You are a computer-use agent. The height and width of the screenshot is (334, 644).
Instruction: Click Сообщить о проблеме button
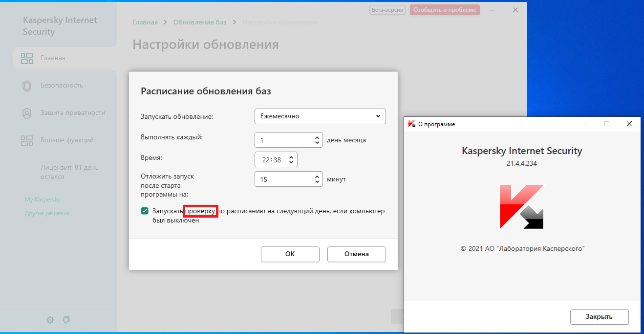click(x=445, y=10)
